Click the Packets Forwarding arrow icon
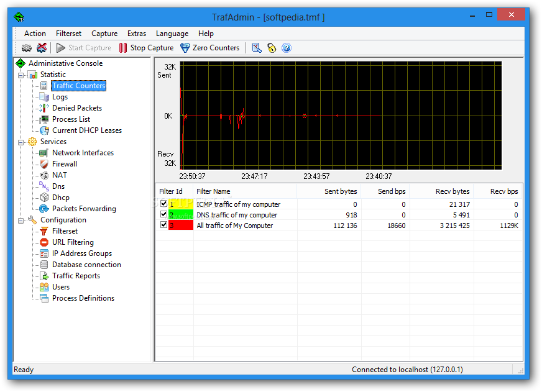The width and height of the screenshot is (542, 392). pos(44,209)
